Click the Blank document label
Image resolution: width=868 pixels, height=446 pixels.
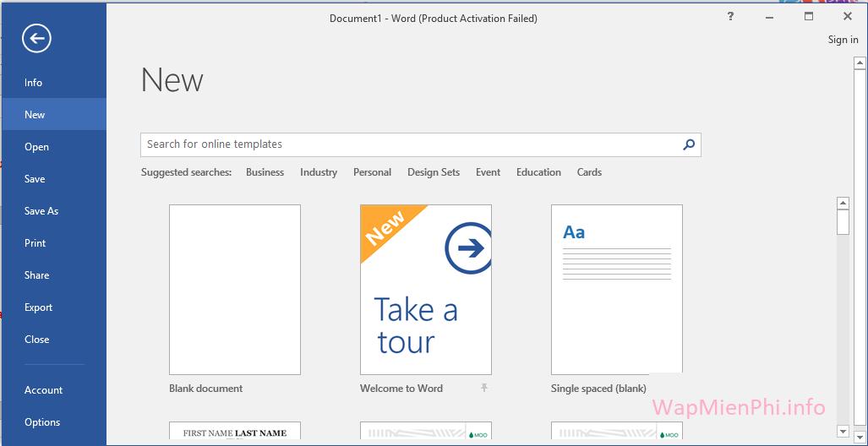[206, 389]
